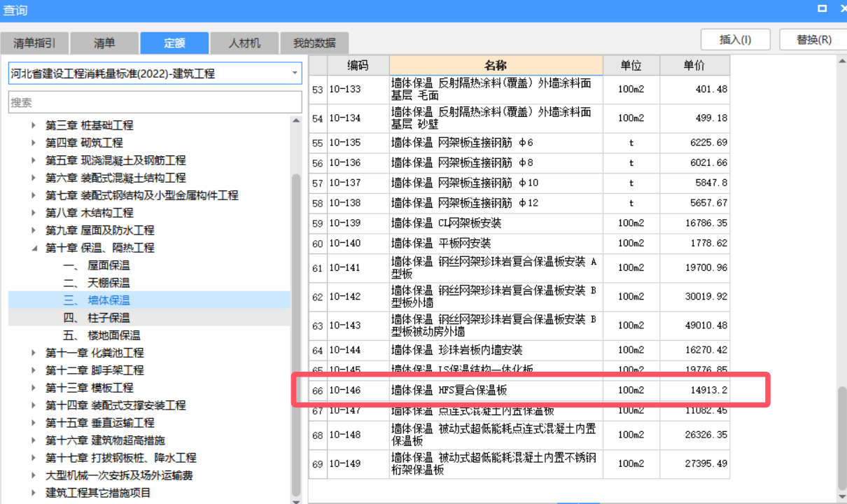Screen dimensions: 847x504
Task: Select row 10-133 外墙涂料面基层 毛面
Action: [x=519, y=90]
